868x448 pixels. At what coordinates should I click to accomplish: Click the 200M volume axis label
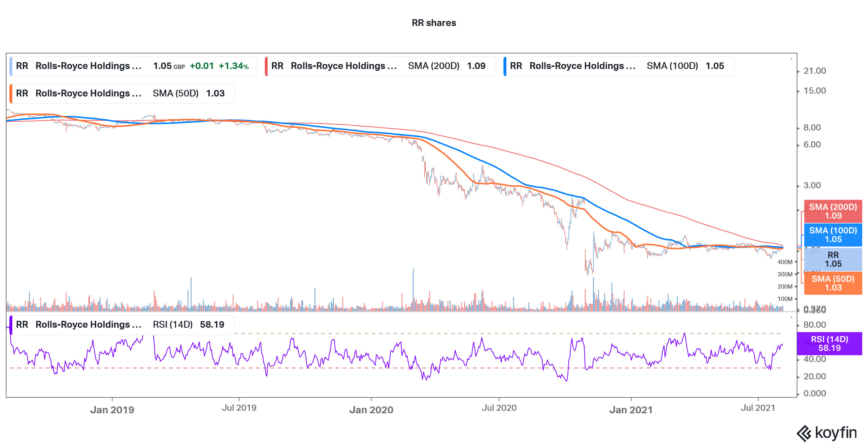785,287
